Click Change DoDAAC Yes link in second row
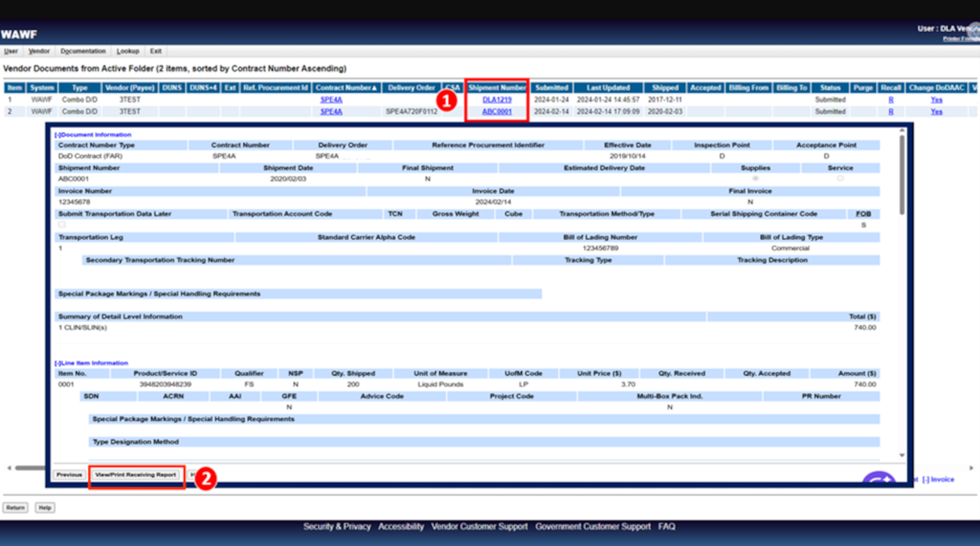The width and height of the screenshot is (980, 546). (x=936, y=111)
